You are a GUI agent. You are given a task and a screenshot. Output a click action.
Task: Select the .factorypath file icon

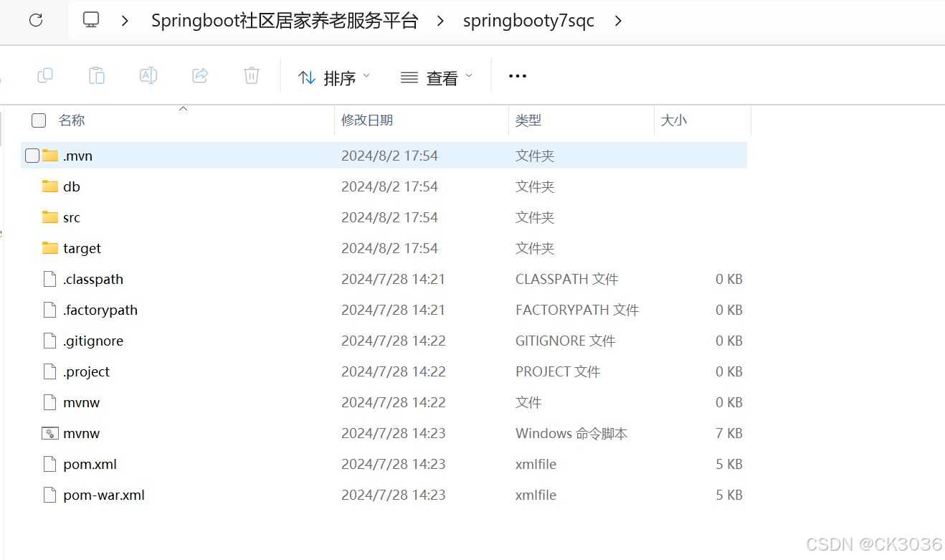click(x=49, y=310)
